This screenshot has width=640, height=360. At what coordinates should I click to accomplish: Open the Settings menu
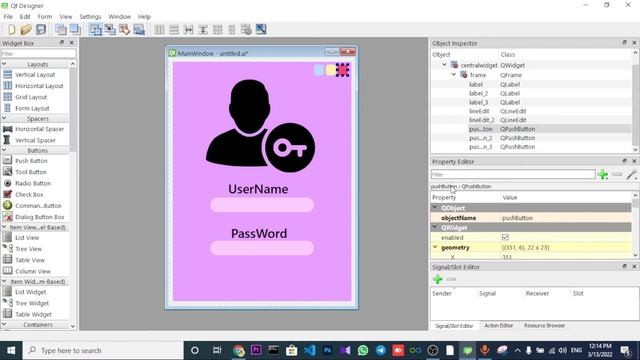pyautogui.click(x=90, y=17)
